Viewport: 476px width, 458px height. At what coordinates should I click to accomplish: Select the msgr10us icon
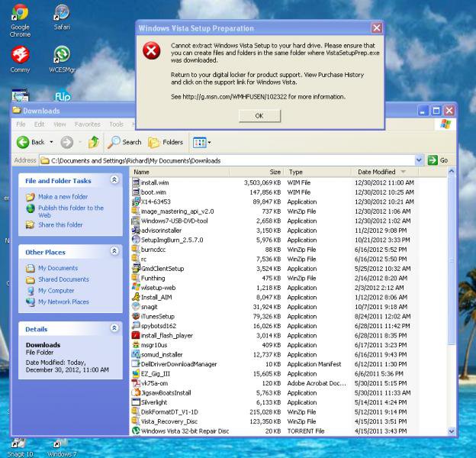[x=136, y=345]
